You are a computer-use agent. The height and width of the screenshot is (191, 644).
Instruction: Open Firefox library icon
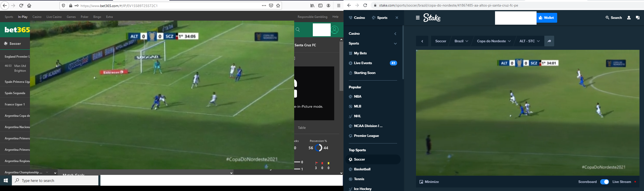(x=312, y=6)
